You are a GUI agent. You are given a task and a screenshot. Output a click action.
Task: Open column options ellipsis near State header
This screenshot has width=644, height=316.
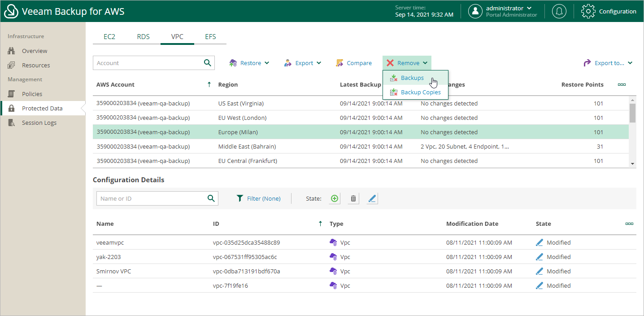(x=629, y=224)
